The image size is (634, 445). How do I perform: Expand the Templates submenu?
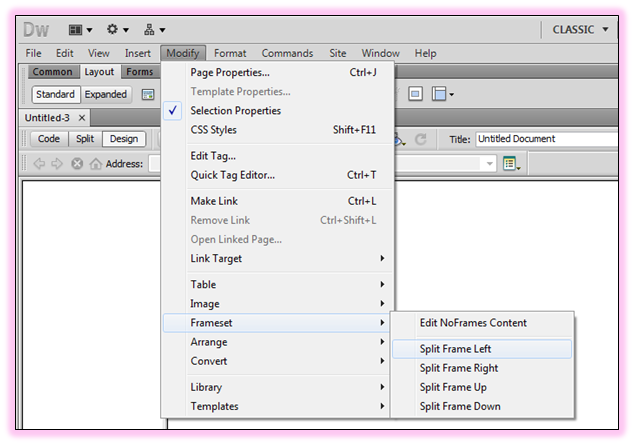[x=278, y=406]
